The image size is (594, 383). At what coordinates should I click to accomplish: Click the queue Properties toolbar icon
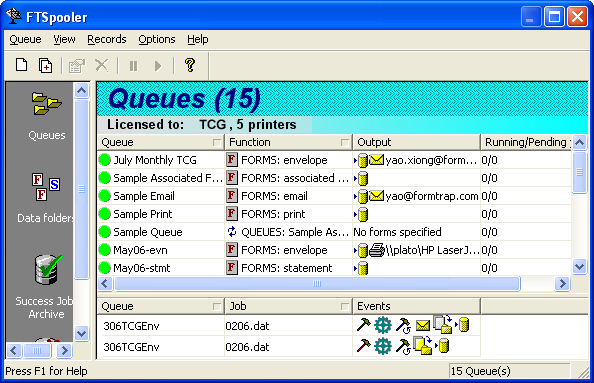77,66
